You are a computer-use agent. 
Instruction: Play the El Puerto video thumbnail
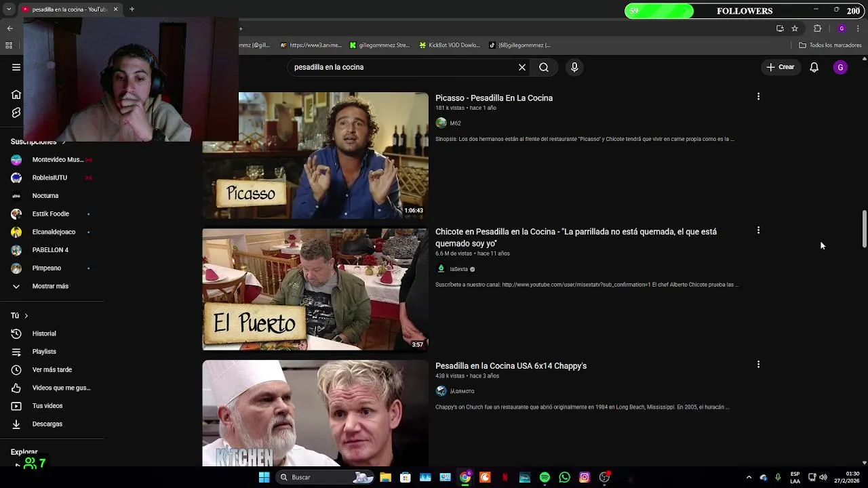click(x=315, y=289)
